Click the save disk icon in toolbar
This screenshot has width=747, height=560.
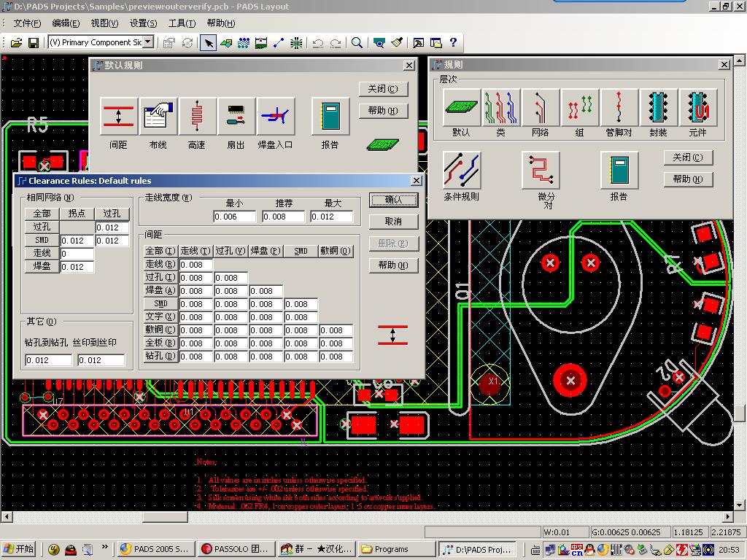click(x=33, y=43)
